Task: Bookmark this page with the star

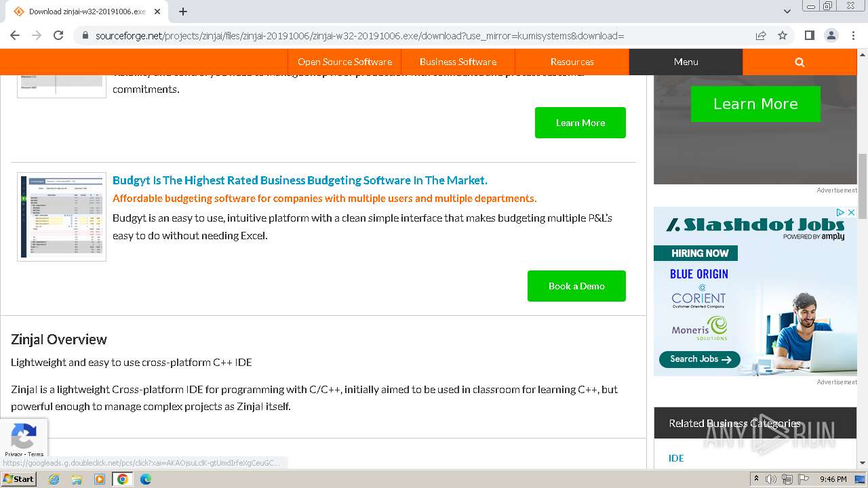Action: tap(783, 35)
